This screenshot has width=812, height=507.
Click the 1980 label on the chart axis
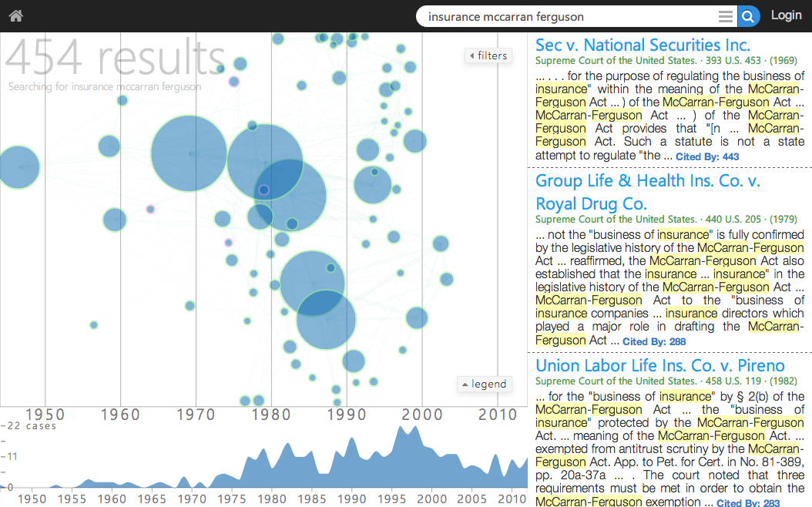pos(271,415)
